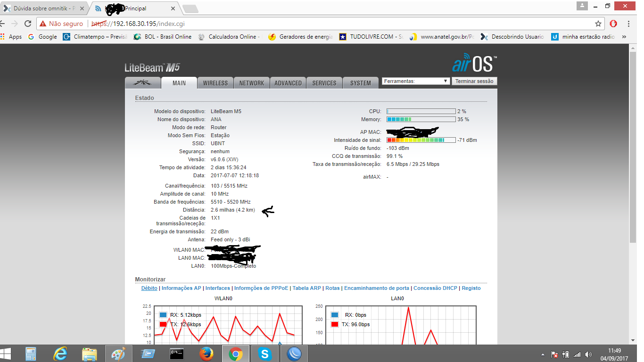644x362 pixels.
Task: Click the 'Não seguro' security warning icon
Action: (x=43, y=24)
